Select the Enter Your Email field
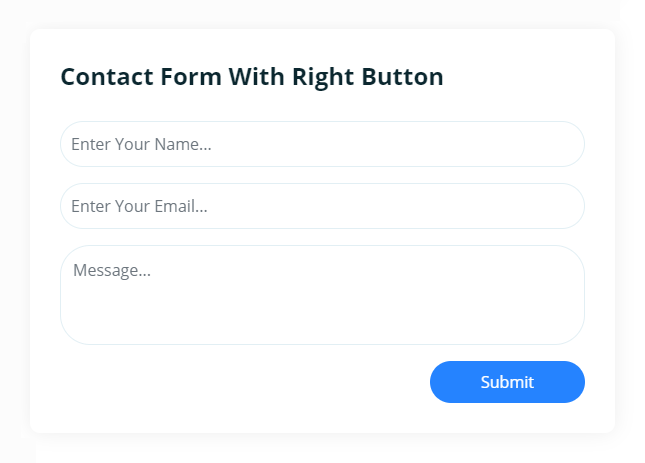Image resolution: width=645 pixels, height=463 pixels. point(322,206)
